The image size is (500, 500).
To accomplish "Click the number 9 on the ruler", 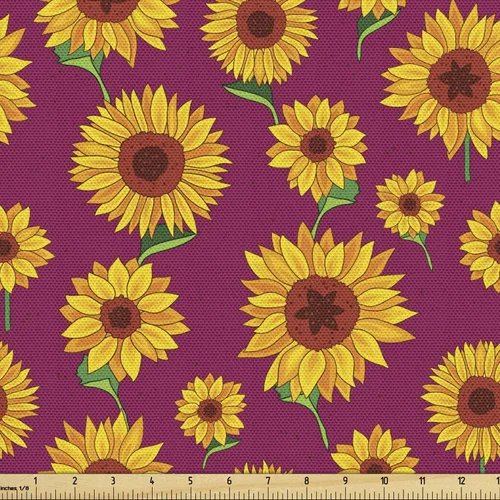I will 345,481.
